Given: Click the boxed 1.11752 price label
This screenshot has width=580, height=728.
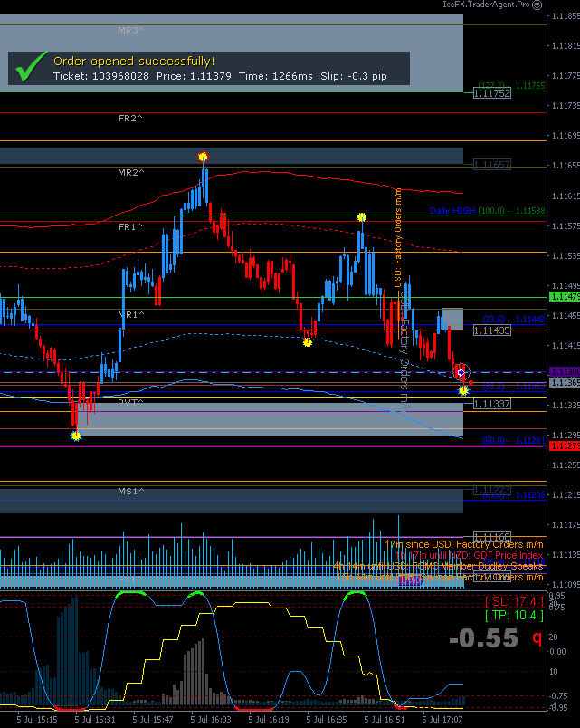Looking at the screenshot, I should tap(492, 93).
